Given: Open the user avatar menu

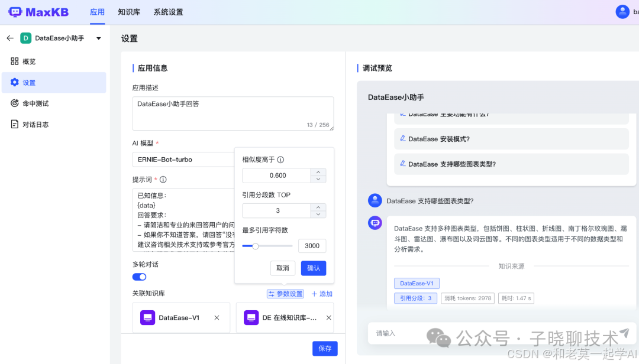Looking at the screenshot, I should 622,12.
